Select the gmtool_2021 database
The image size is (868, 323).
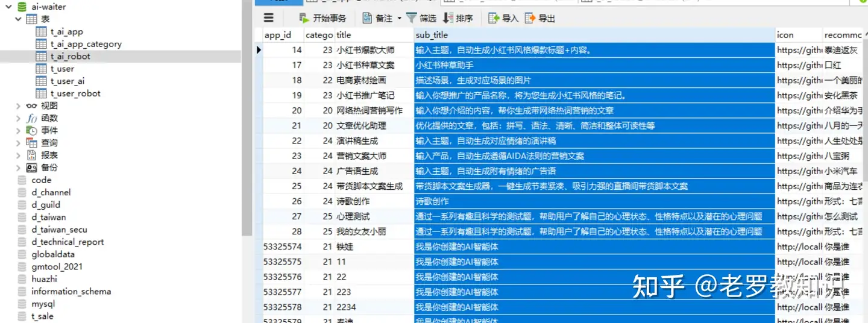pyautogui.click(x=57, y=266)
